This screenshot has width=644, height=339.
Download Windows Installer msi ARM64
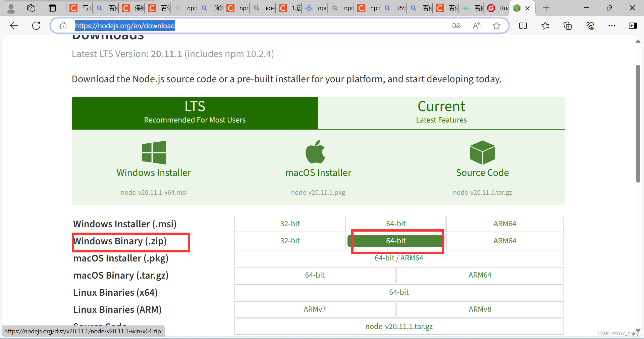[x=505, y=224]
